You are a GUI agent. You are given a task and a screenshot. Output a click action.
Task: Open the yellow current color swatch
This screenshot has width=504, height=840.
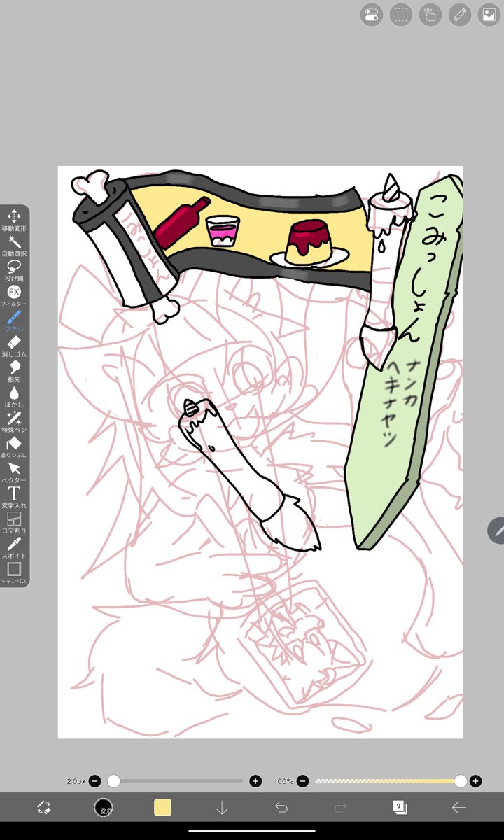162,807
